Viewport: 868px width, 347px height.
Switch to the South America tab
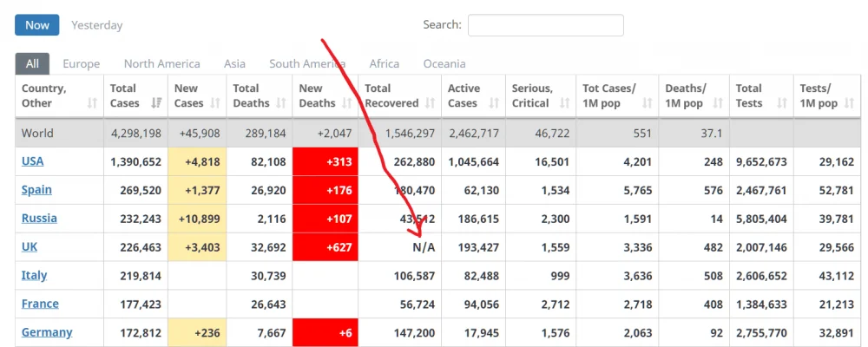pyautogui.click(x=307, y=63)
